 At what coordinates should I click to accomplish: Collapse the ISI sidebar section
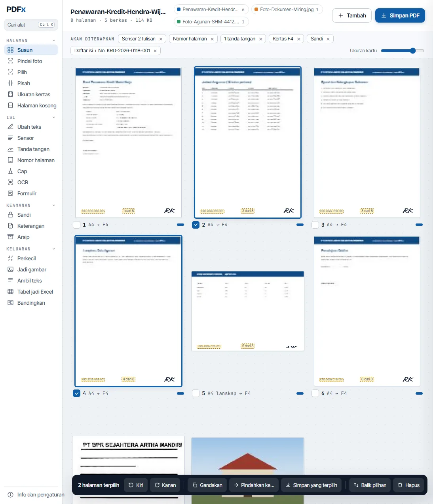click(54, 117)
